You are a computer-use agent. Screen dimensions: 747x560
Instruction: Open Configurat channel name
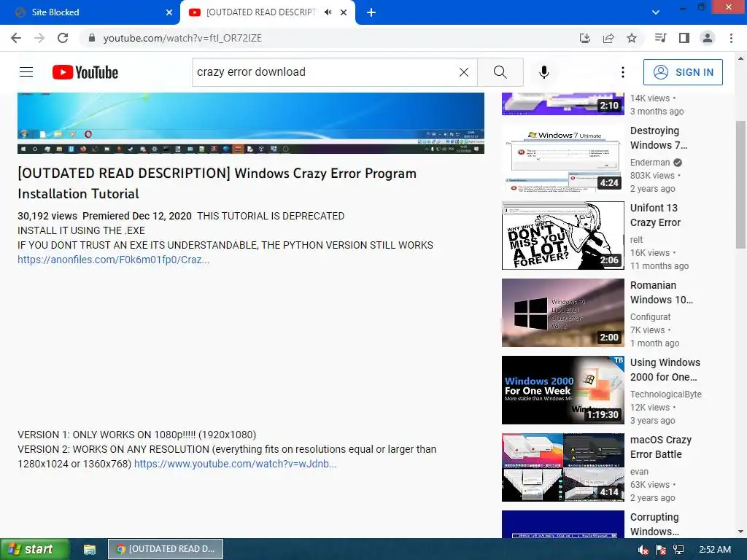[x=650, y=317]
